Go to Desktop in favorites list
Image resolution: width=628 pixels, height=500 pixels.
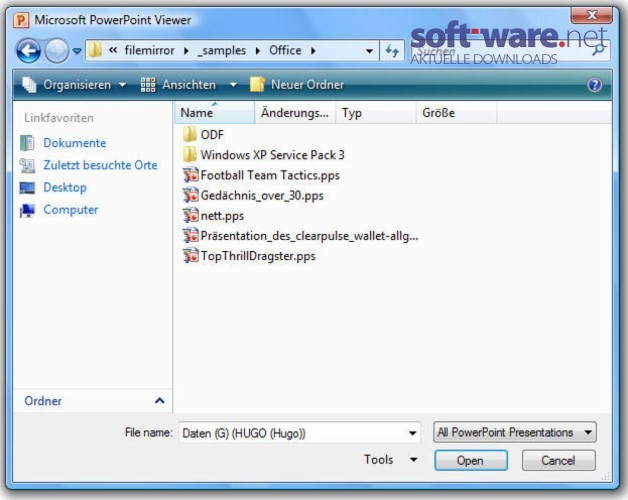coord(65,188)
